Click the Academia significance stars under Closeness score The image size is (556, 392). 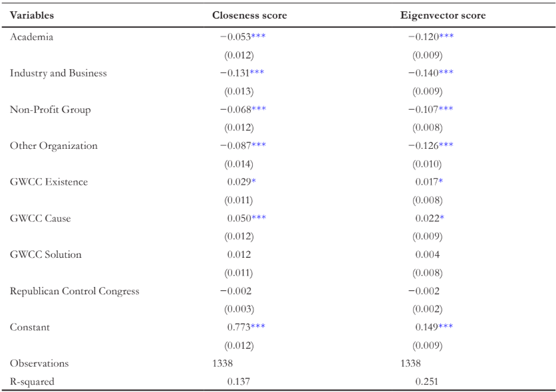click(x=258, y=36)
